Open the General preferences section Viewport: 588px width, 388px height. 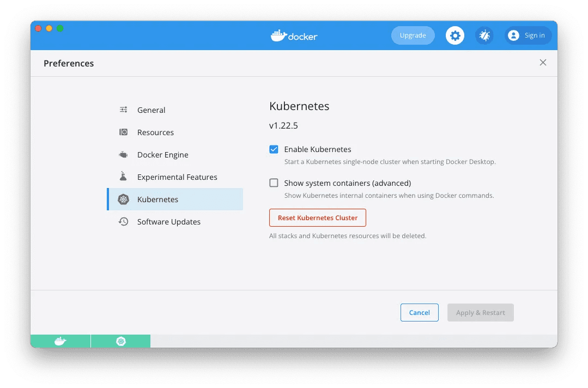[151, 110]
